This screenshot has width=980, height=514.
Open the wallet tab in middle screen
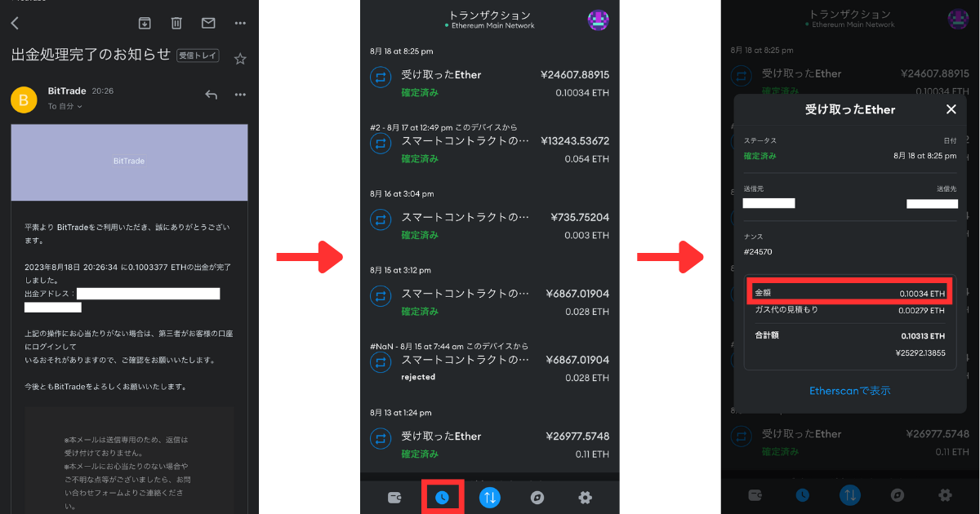tap(394, 497)
